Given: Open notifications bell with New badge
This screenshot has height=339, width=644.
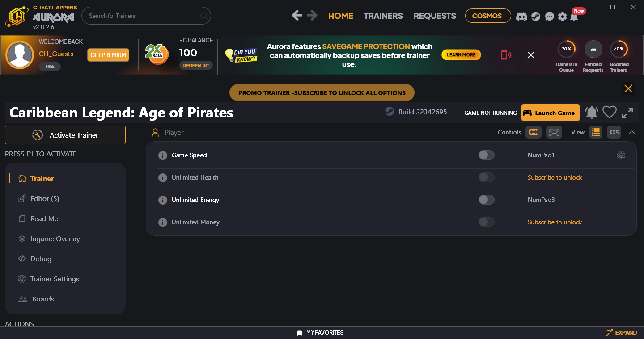Looking at the screenshot, I should (574, 16).
